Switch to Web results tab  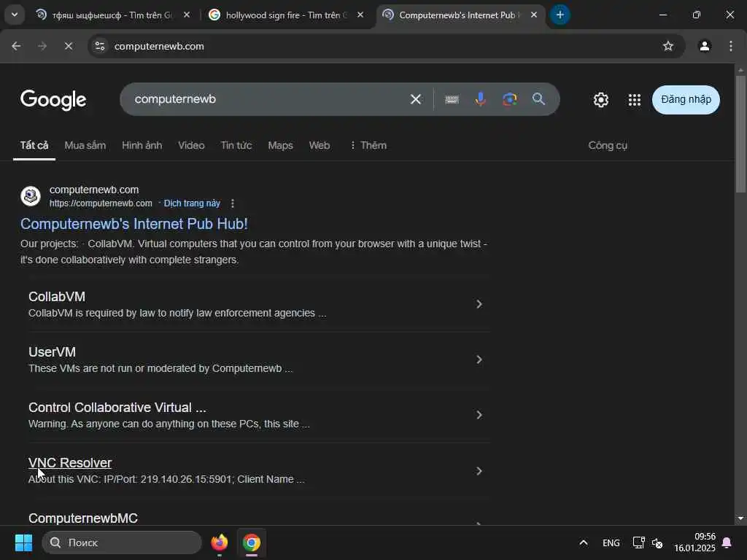pos(320,145)
